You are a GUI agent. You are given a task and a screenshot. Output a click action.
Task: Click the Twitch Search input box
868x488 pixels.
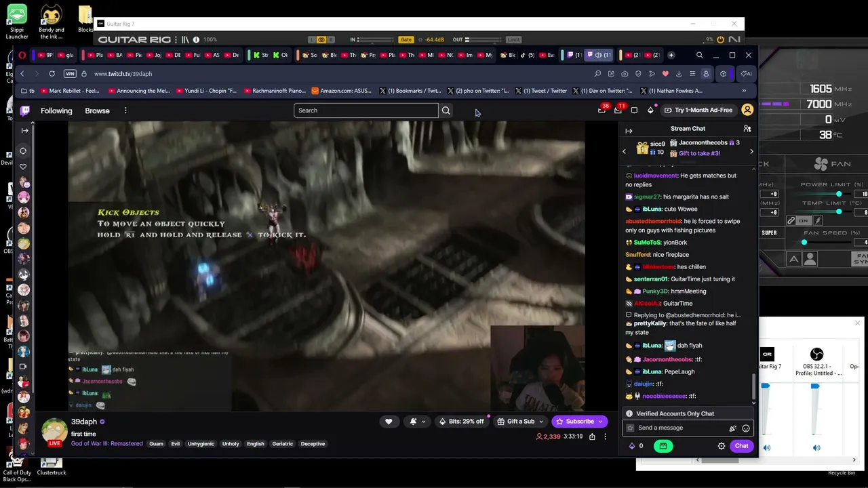366,110
